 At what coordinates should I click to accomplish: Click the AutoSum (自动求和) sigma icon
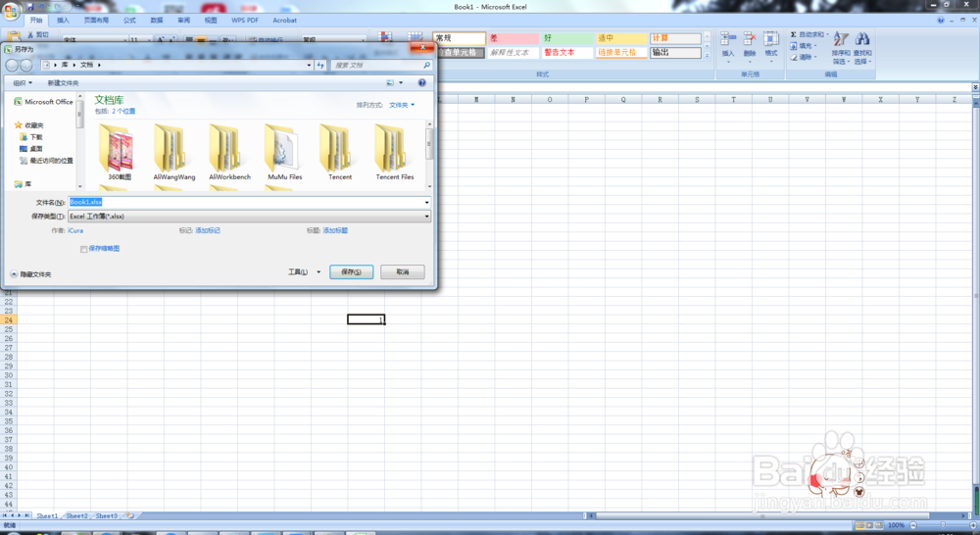793,34
